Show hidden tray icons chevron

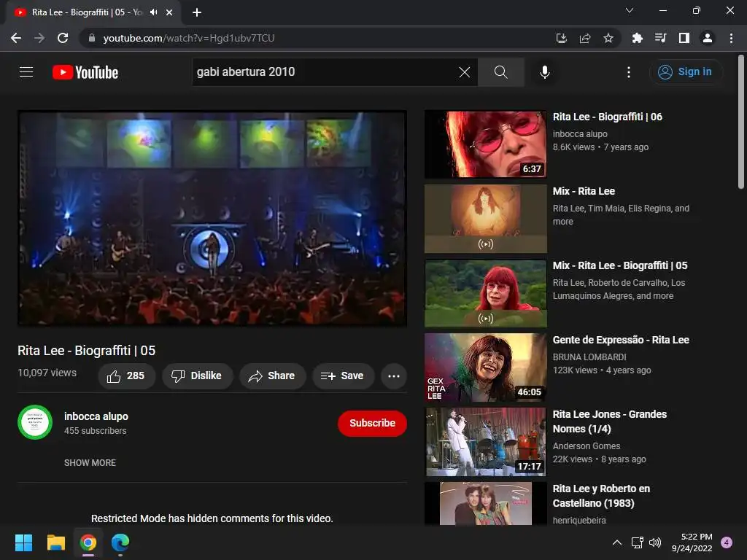[x=616, y=542]
